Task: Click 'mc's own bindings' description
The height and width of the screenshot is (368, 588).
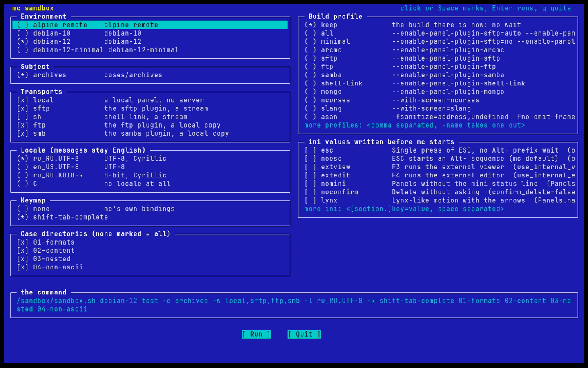Action: (139, 209)
